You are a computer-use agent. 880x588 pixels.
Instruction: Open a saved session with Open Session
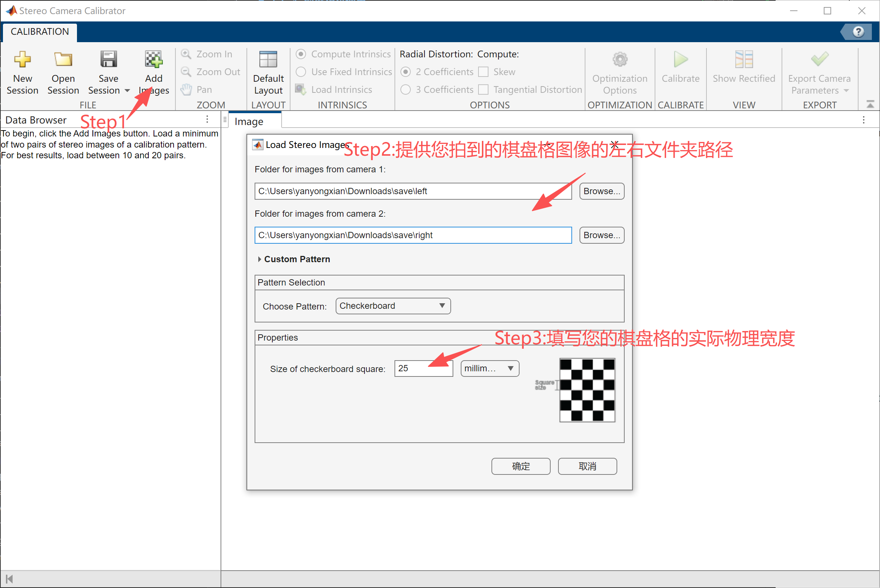[63, 60]
